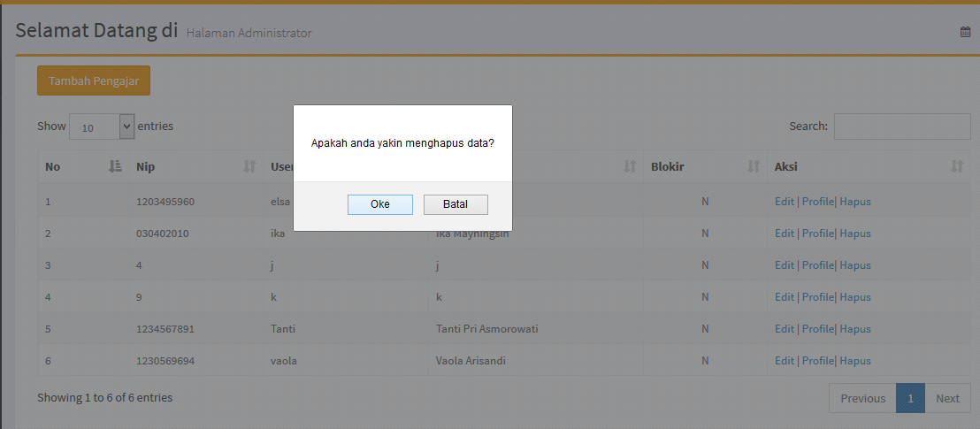Image resolution: width=980 pixels, height=429 pixels.
Task: Hapus the row for Nip 1203495960
Action: point(855,202)
